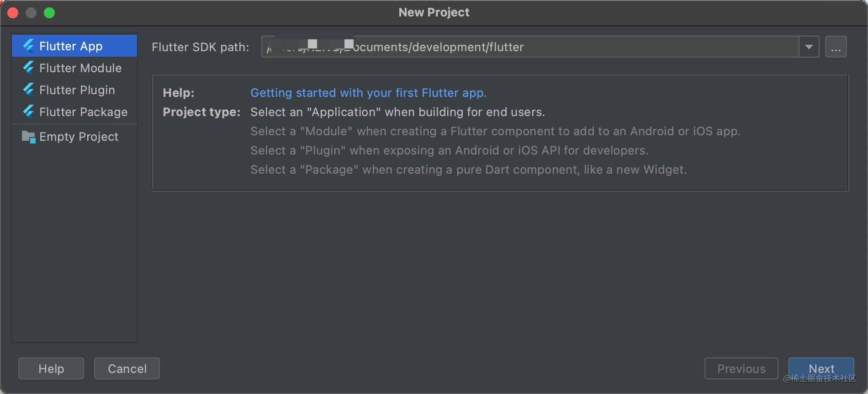This screenshot has width=868, height=394.
Task: Open the SDK path browse (...) button
Action: pyautogui.click(x=836, y=47)
